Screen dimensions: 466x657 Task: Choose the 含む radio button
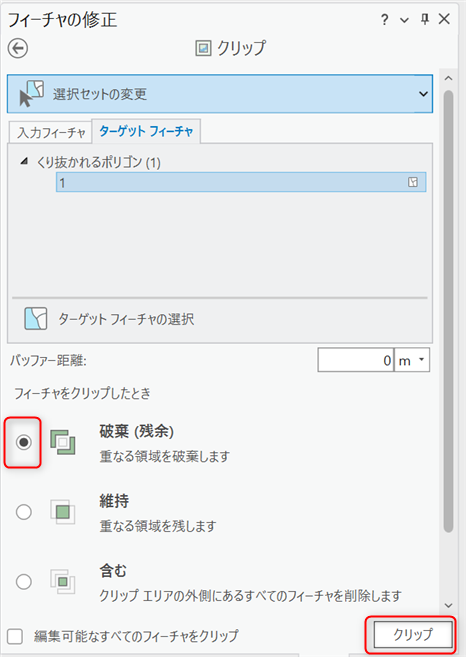click(23, 582)
